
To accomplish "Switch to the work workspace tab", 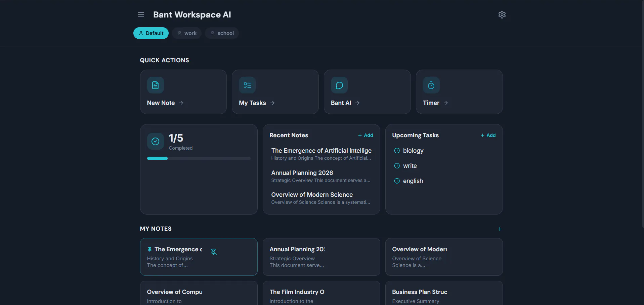I will pos(187,33).
